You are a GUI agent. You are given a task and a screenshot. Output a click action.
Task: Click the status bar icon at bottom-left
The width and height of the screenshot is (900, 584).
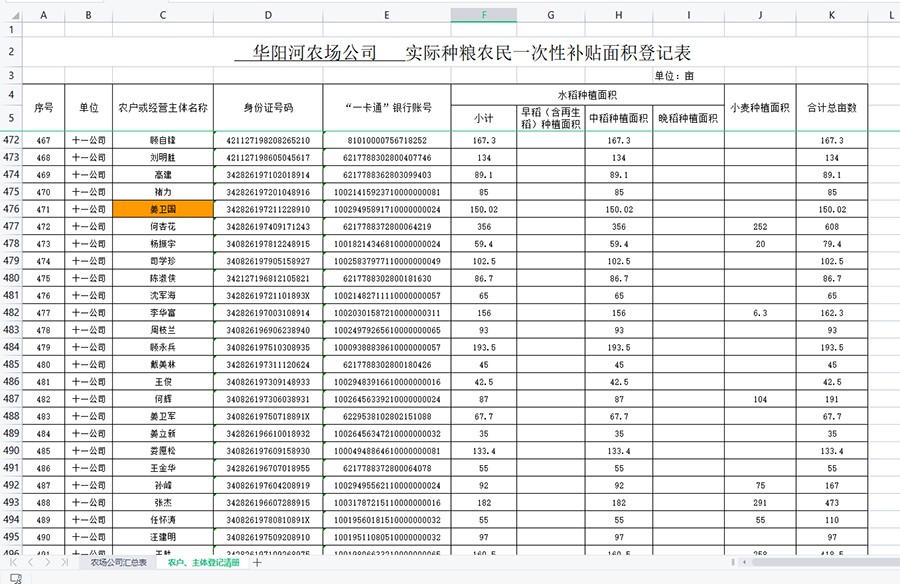tap(14, 578)
